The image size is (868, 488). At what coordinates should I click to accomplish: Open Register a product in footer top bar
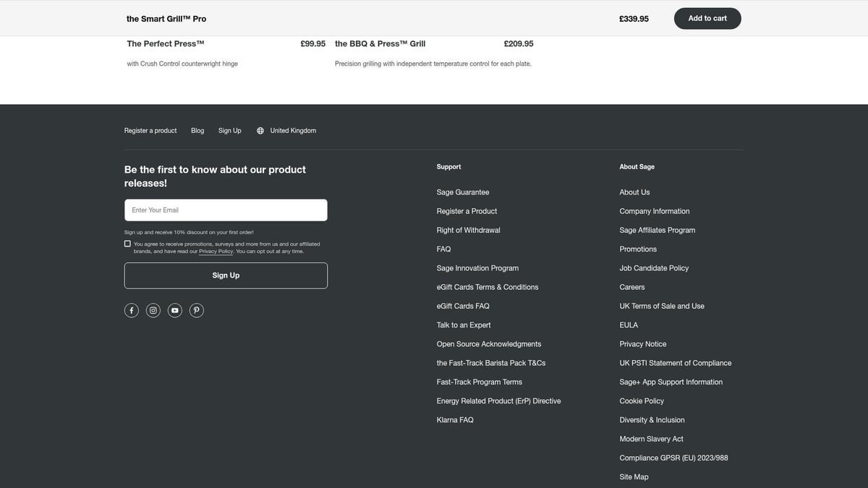150,131
